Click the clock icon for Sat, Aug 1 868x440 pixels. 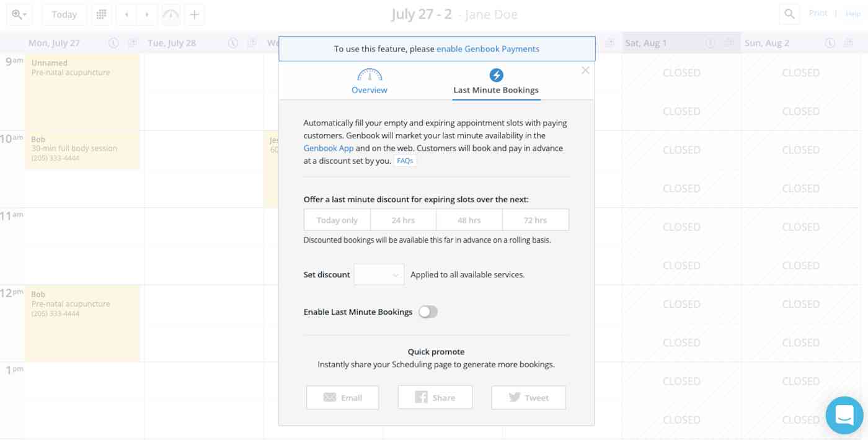[711, 43]
